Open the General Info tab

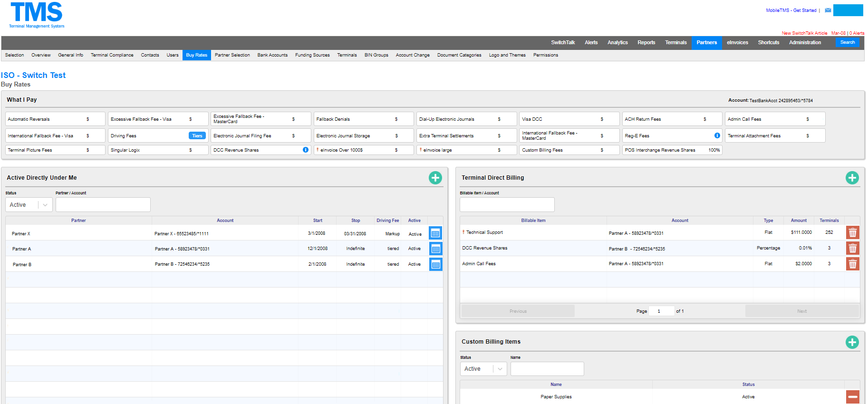point(70,55)
